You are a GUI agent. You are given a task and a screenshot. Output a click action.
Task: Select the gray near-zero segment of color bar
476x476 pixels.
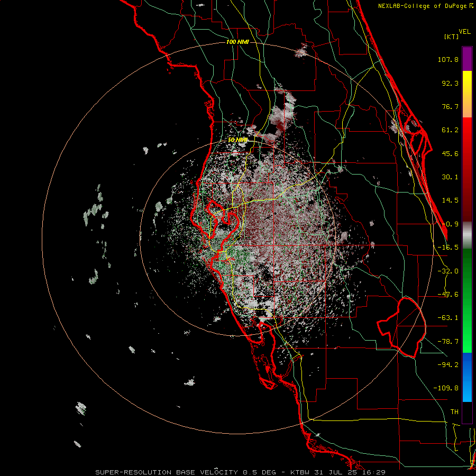[x=467, y=235]
